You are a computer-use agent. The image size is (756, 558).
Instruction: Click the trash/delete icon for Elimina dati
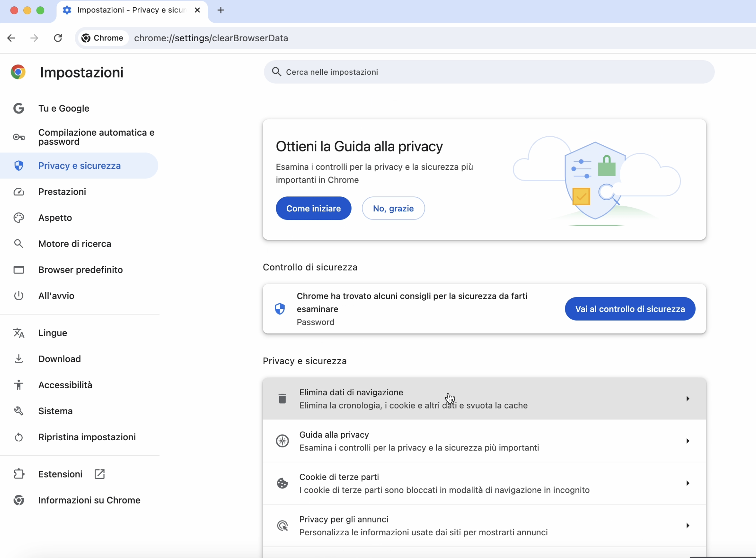point(281,398)
